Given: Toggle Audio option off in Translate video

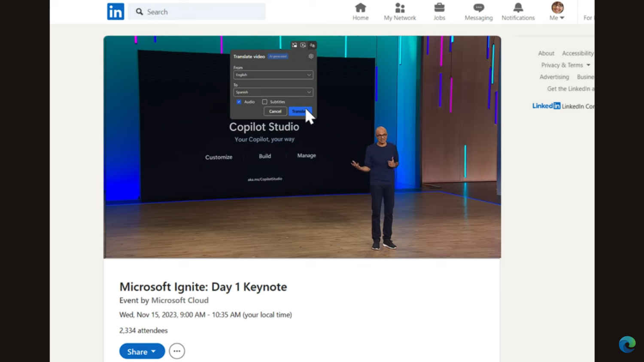Looking at the screenshot, I should pyautogui.click(x=239, y=102).
